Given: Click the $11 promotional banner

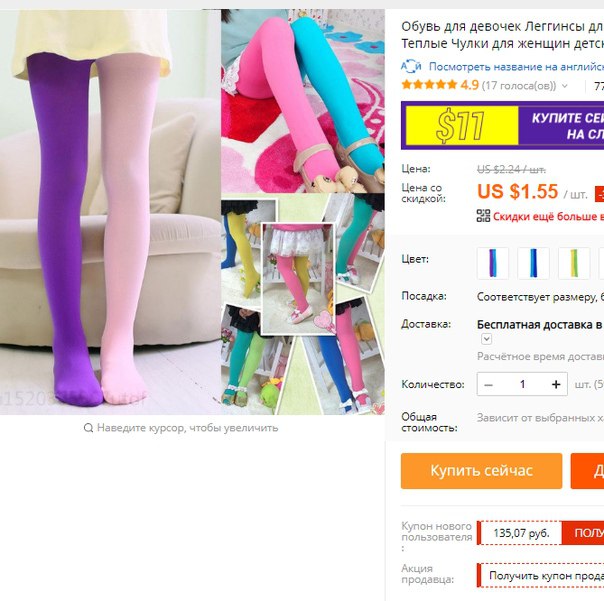Looking at the screenshot, I should (x=502, y=125).
